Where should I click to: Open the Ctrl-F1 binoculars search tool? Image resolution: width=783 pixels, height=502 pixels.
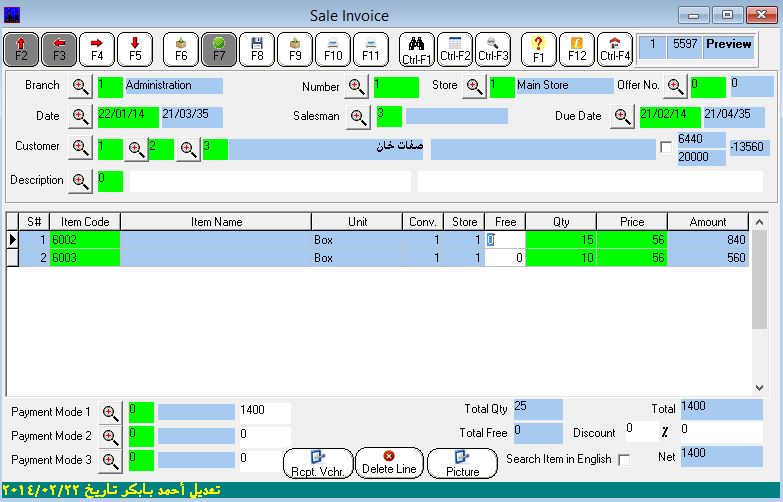(x=417, y=48)
